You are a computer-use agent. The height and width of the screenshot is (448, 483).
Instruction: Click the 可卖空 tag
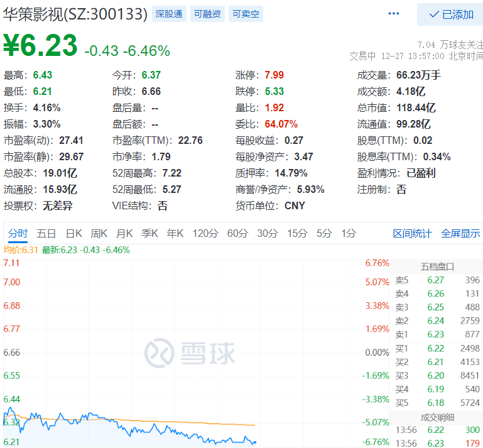point(246,14)
